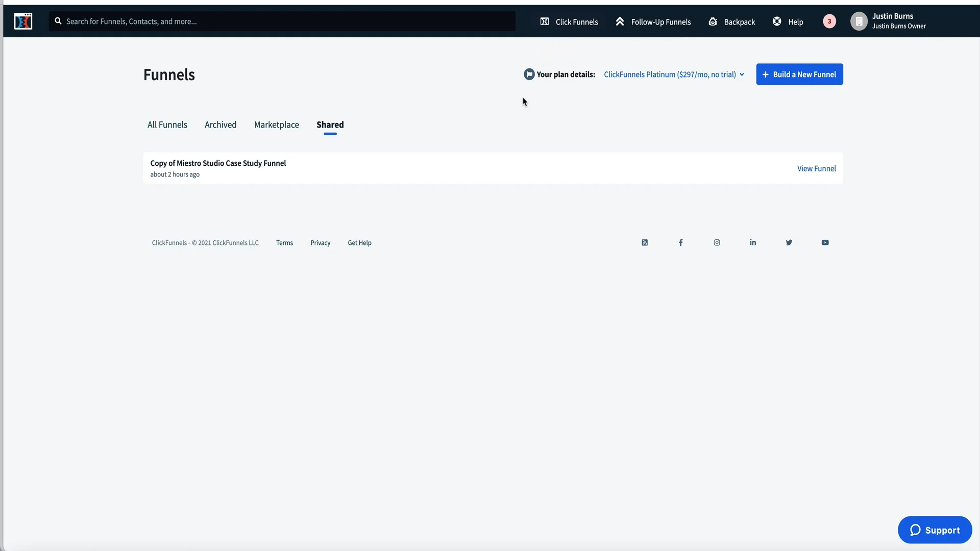Open Copy of Miestro Studio Case Study Funnel

click(218, 163)
